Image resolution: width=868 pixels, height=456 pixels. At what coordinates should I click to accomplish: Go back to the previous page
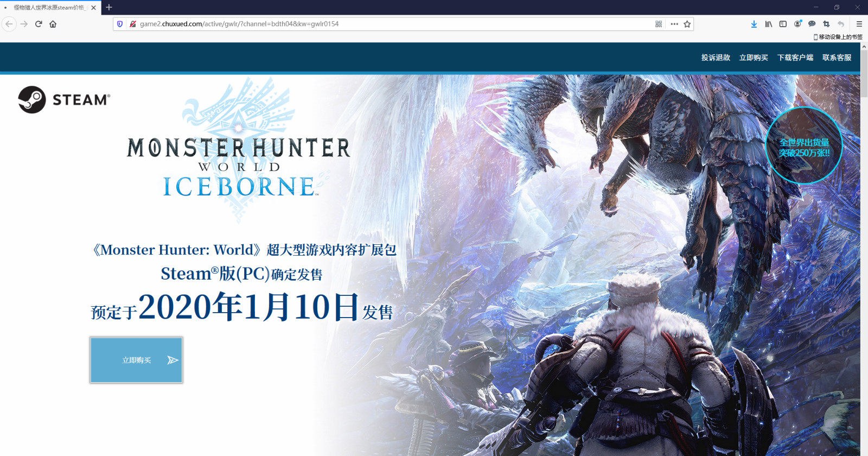(x=9, y=24)
